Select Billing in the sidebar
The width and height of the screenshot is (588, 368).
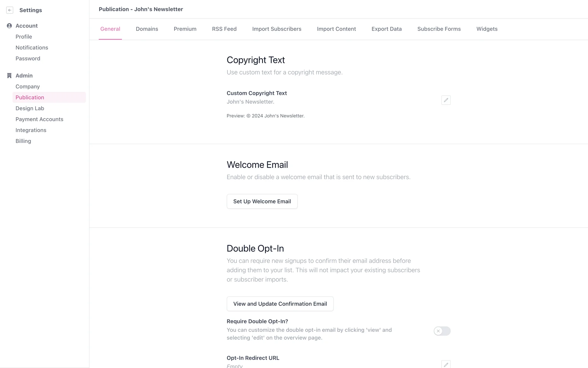tap(23, 141)
